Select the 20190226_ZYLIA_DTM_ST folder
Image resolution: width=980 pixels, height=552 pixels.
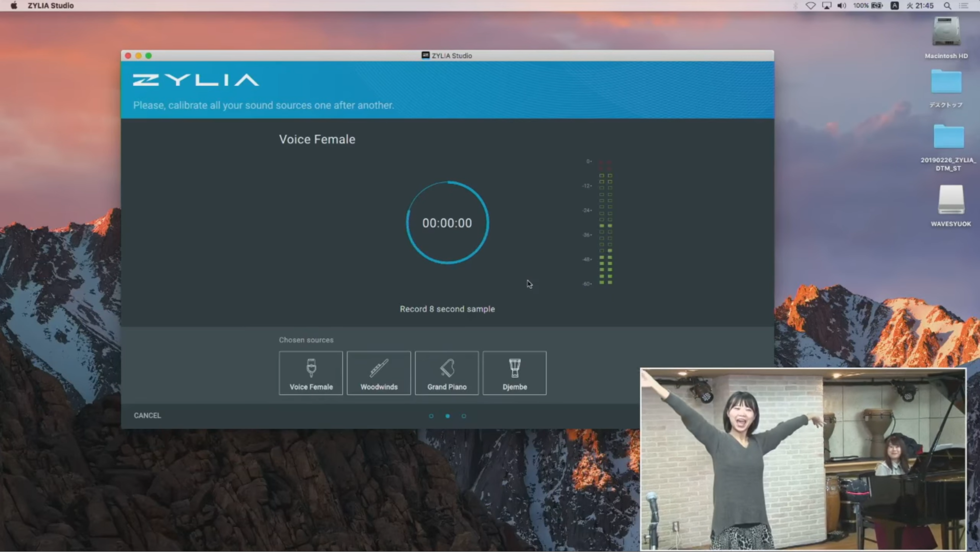948,148
